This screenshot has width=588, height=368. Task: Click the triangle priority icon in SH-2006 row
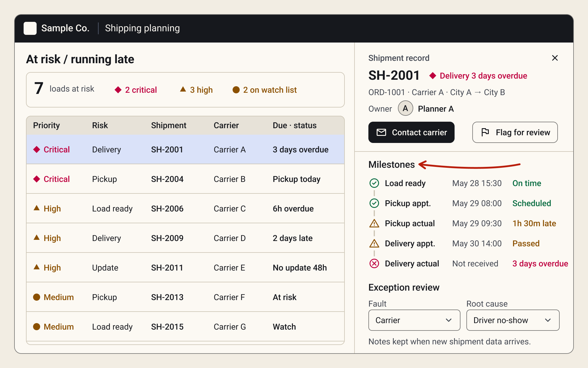37,208
